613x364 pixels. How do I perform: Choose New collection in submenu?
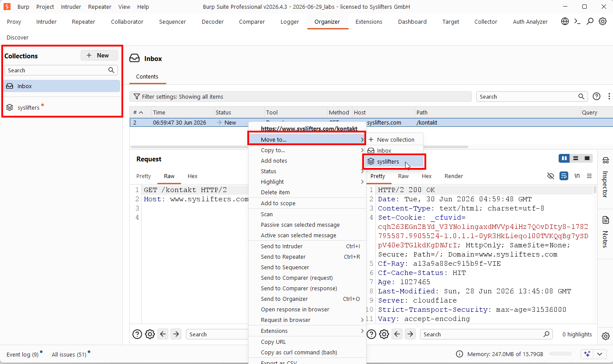(x=395, y=139)
